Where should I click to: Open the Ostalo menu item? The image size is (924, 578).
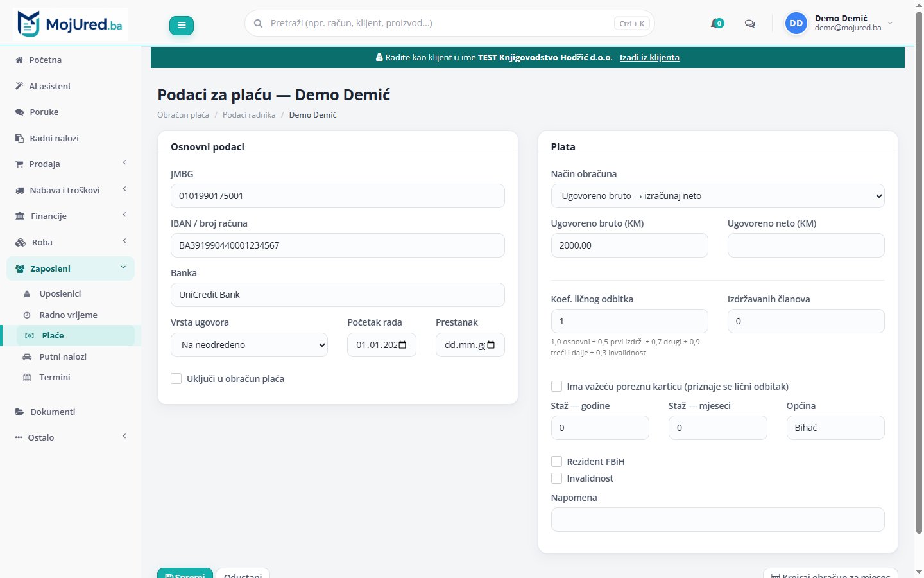coord(71,437)
